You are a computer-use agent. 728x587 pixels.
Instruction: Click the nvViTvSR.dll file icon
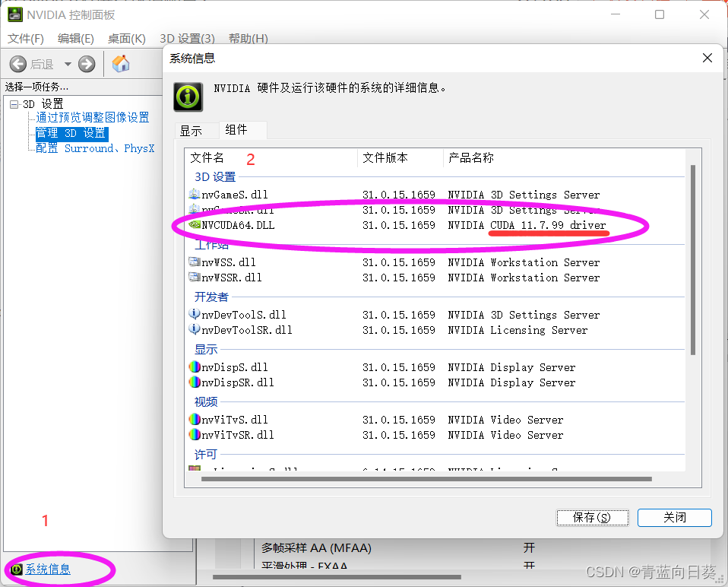(x=195, y=435)
